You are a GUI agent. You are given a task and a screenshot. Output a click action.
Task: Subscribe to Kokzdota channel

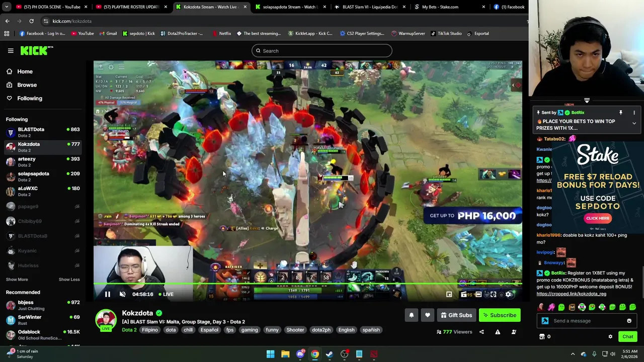(x=500, y=315)
